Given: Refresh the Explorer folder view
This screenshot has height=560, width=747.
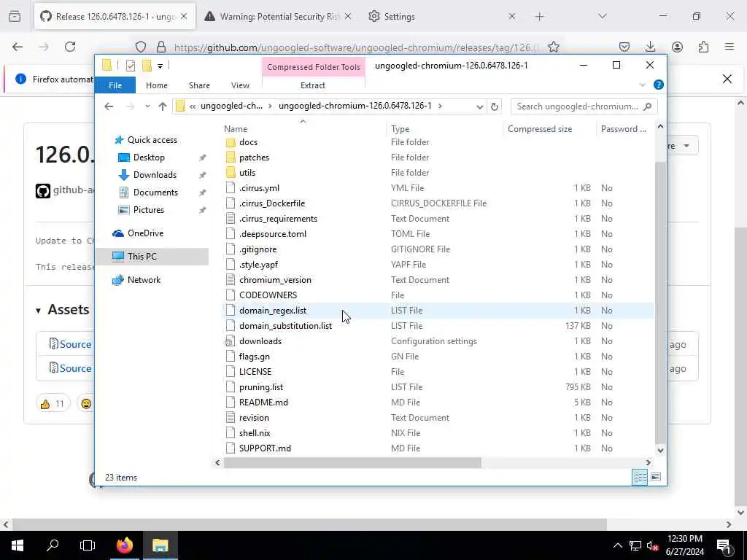Looking at the screenshot, I should [495, 106].
